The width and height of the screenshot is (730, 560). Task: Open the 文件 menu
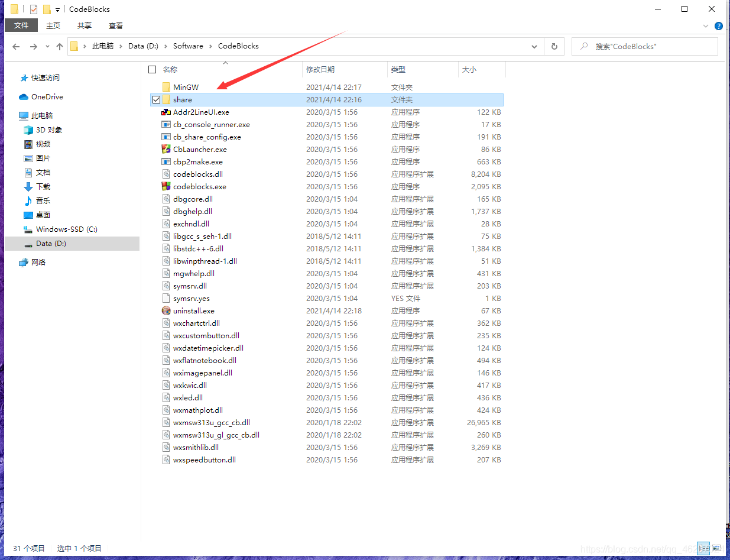(21, 25)
